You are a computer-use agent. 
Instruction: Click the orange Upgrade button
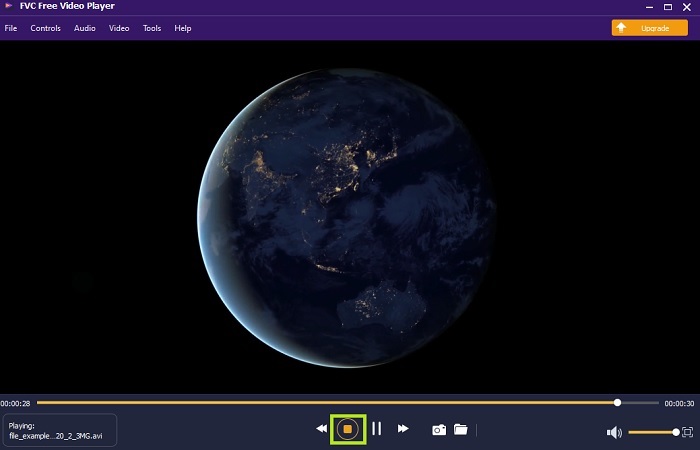tap(650, 28)
